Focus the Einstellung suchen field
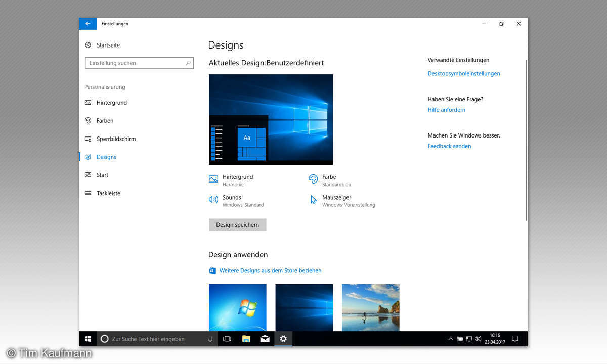 point(139,63)
